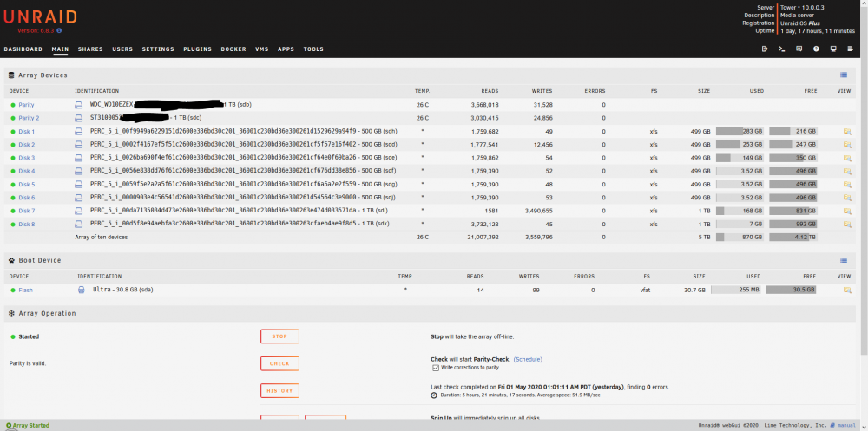Open the parity check Schedule link
Viewport: 868px width, 431px height.
[528, 359]
